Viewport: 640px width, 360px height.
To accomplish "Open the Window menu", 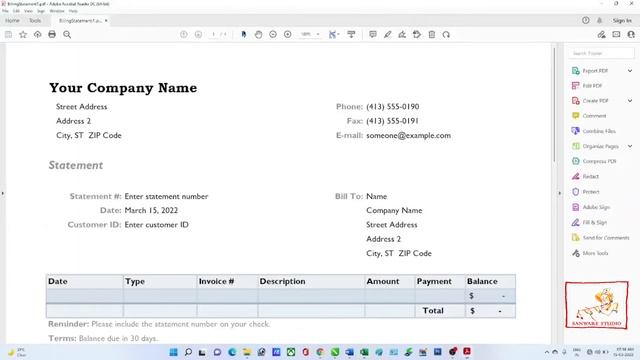I will coord(57,11).
